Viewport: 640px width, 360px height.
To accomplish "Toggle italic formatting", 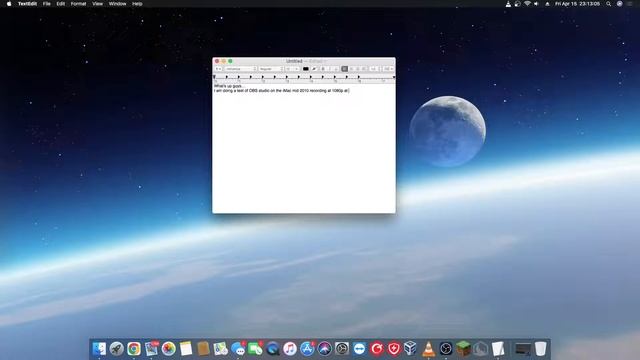I will (x=330, y=69).
